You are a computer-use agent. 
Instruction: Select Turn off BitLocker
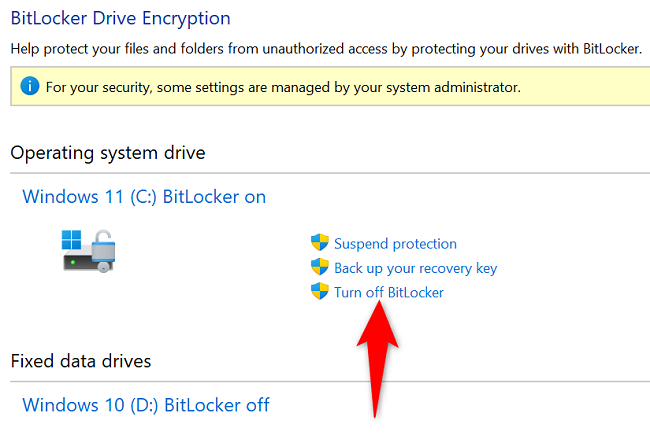tap(388, 292)
